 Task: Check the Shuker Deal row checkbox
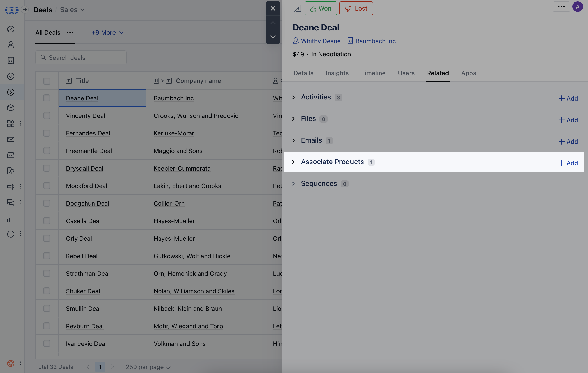tap(47, 291)
